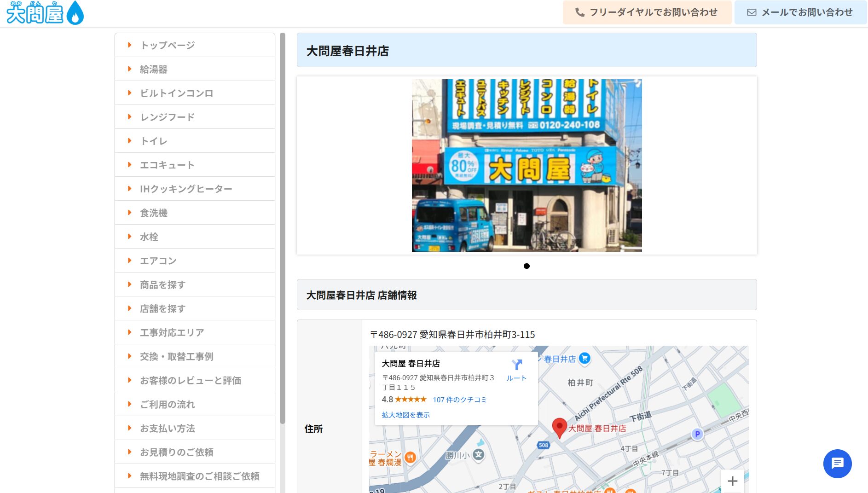
Task: Go to トイレ in the sidebar
Action: coord(195,141)
